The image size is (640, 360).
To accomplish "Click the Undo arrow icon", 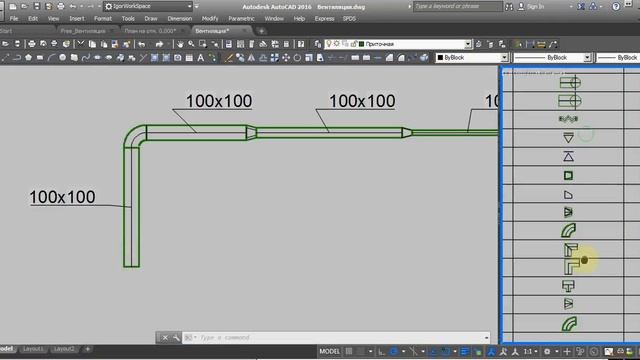I will pos(141,44).
